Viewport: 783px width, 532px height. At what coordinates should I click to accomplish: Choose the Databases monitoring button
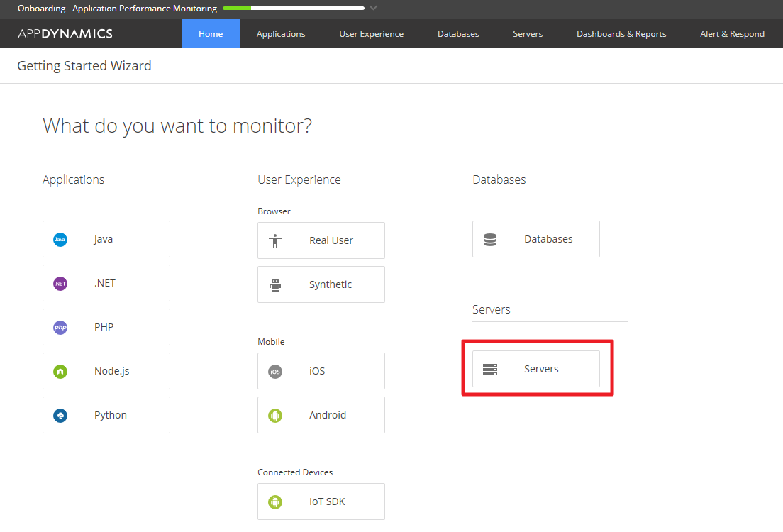pos(535,239)
